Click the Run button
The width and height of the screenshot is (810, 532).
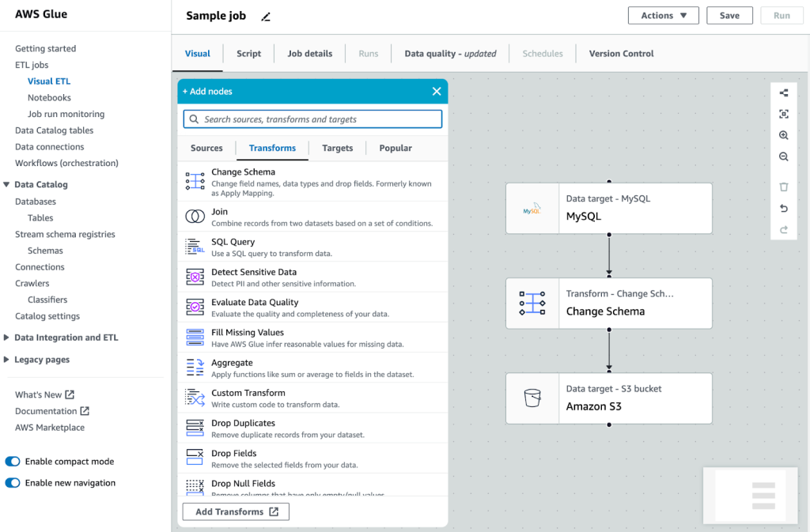pos(782,16)
